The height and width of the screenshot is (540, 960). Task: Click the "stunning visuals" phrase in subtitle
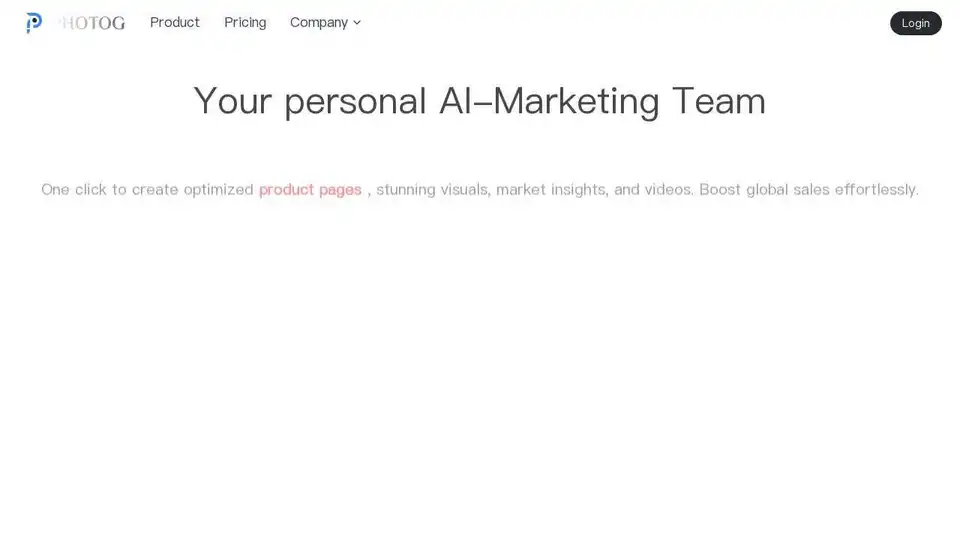[433, 190]
